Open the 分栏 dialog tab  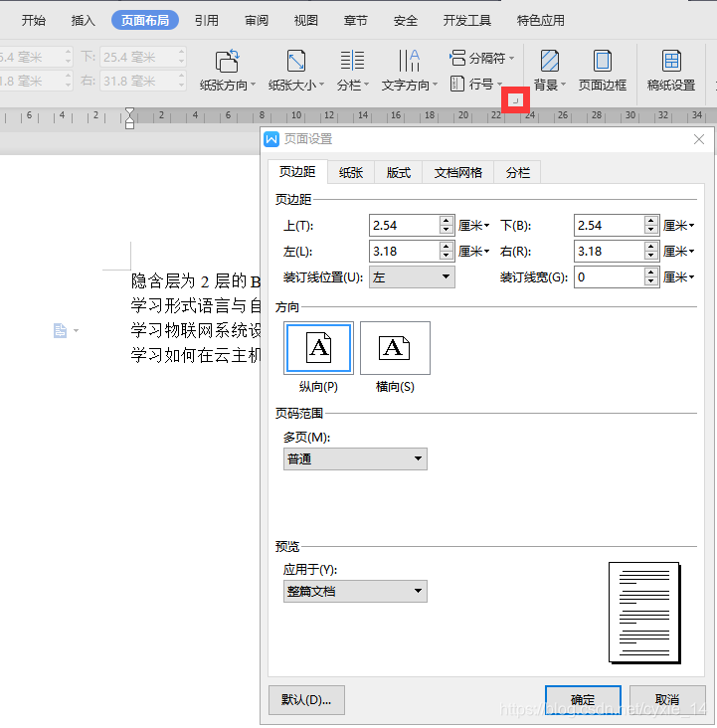click(x=517, y=173)
